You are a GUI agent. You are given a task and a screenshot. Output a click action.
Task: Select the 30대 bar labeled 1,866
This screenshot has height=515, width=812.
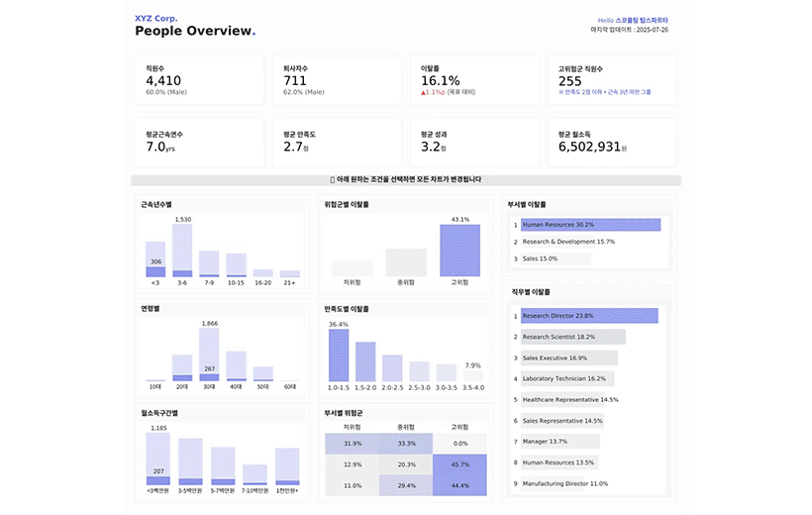[209, 355]
